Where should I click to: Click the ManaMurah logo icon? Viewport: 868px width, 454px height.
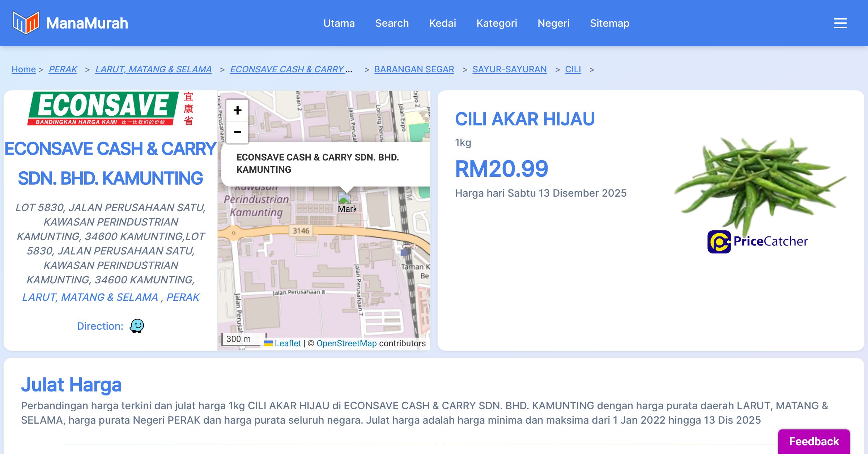[x=26, y=23]
